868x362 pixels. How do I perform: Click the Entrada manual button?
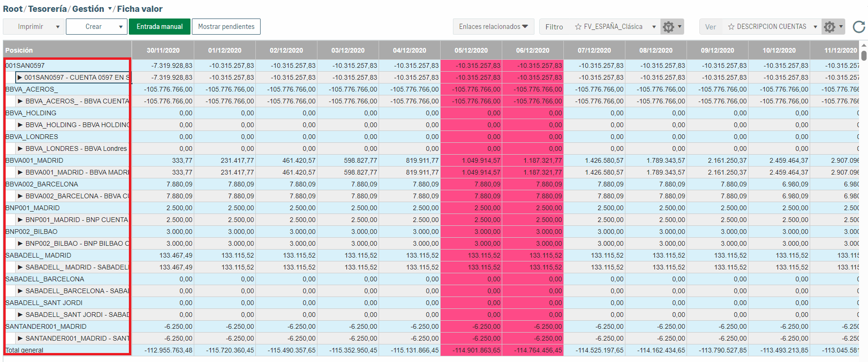(x=160, y=27)
